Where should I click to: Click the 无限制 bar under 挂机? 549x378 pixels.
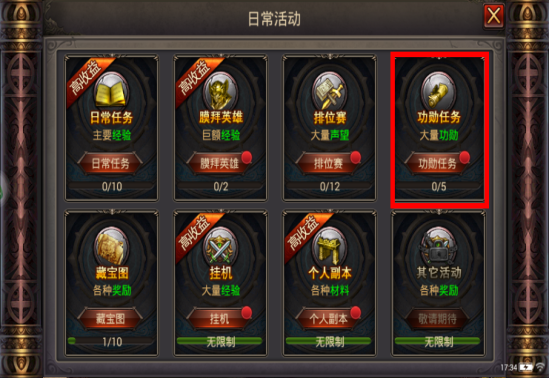[220, 341]
